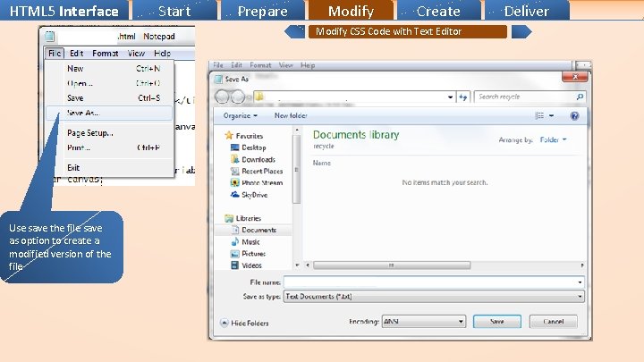The image size is (644, 362).
Task: Open the Save as type dropdown
Action: point(434,297)
